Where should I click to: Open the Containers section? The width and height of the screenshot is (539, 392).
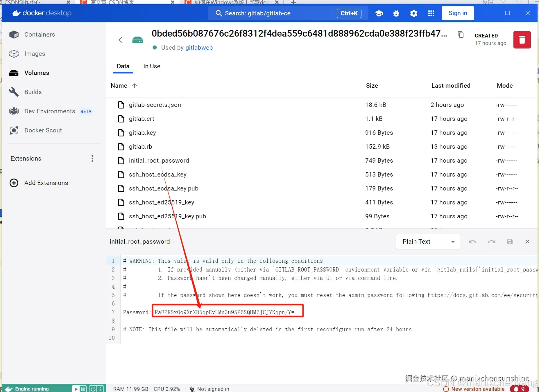[40, 35]
